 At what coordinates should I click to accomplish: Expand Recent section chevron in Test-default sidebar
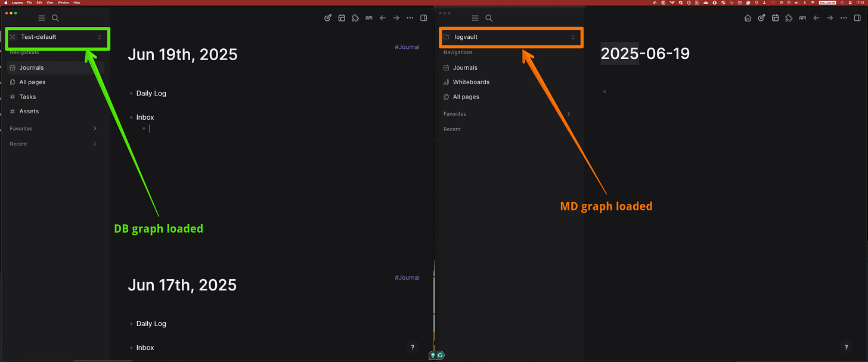tap(95, 144)
